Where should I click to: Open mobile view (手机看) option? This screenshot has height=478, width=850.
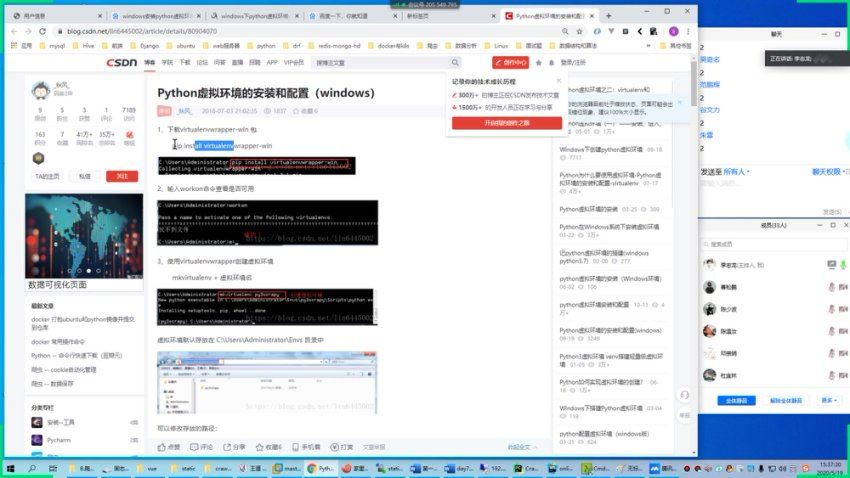point(306,447)
